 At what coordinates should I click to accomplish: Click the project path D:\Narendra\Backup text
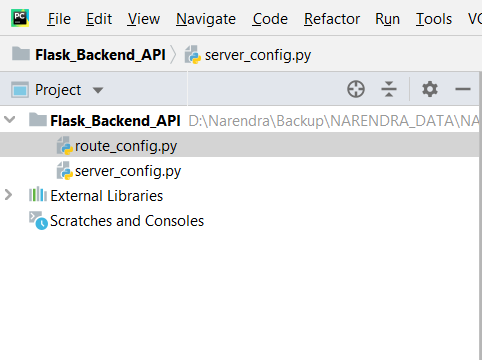click(333, 121)
